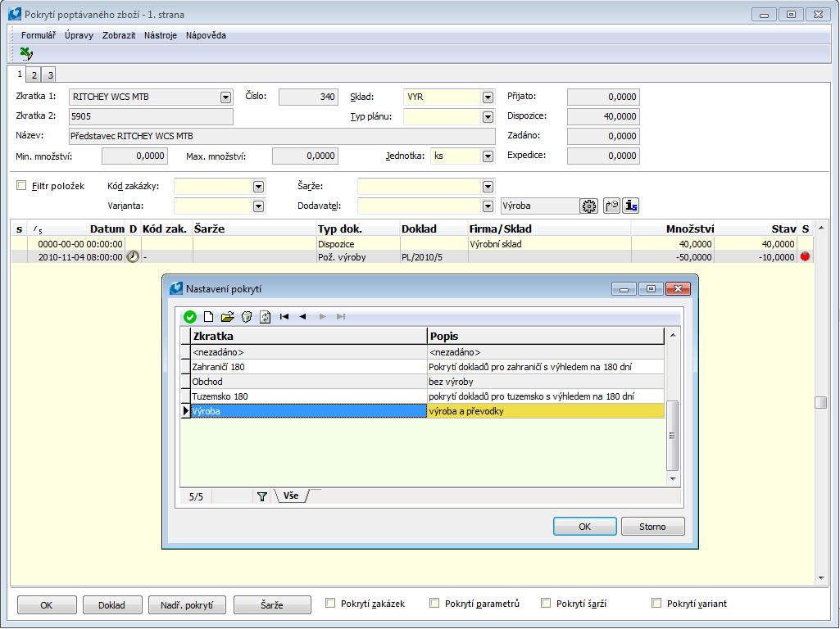Click the Nadř. pokrytí button
Screen dimensions: 840x629
tap(187, 605)
